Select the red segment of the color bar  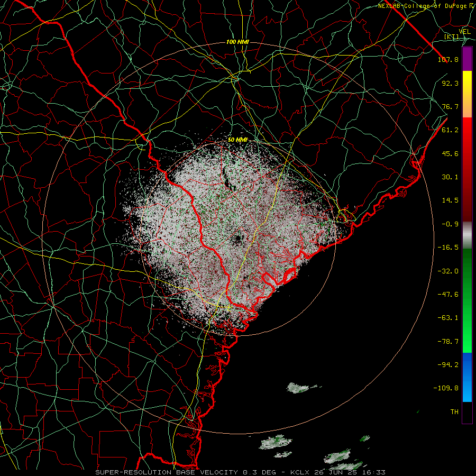point(467,169)
